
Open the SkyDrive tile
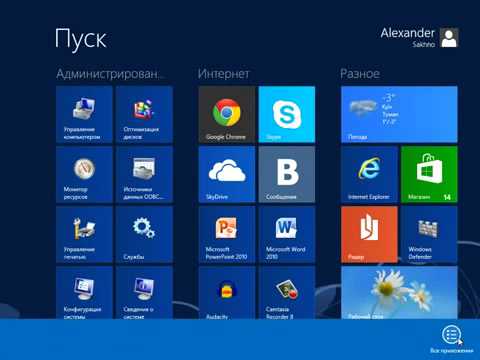227,174
